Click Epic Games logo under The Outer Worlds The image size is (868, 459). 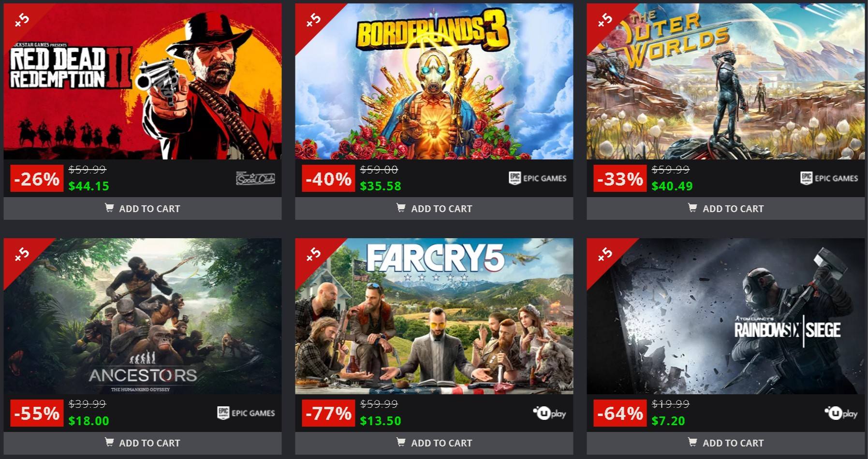tap(829, 178)
